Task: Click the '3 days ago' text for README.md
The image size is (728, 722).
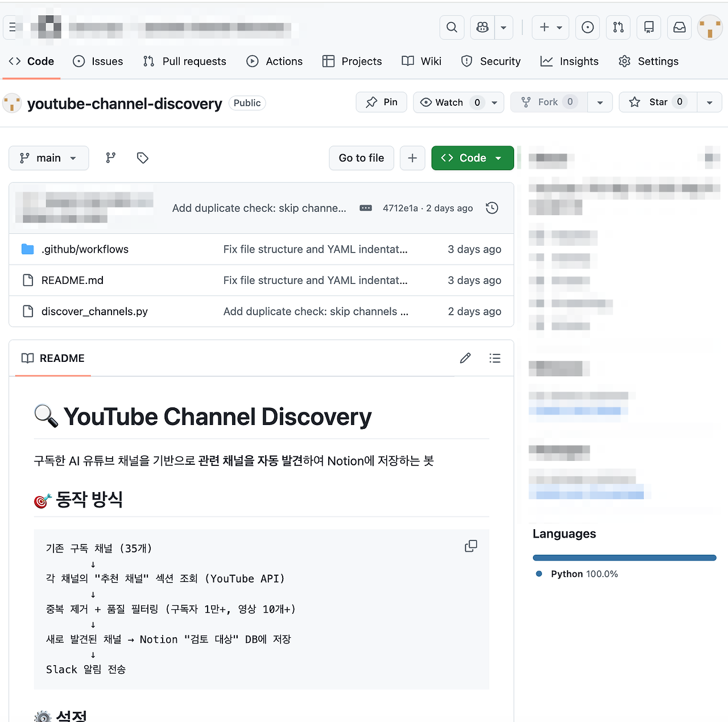Action: tap(475, 280)
